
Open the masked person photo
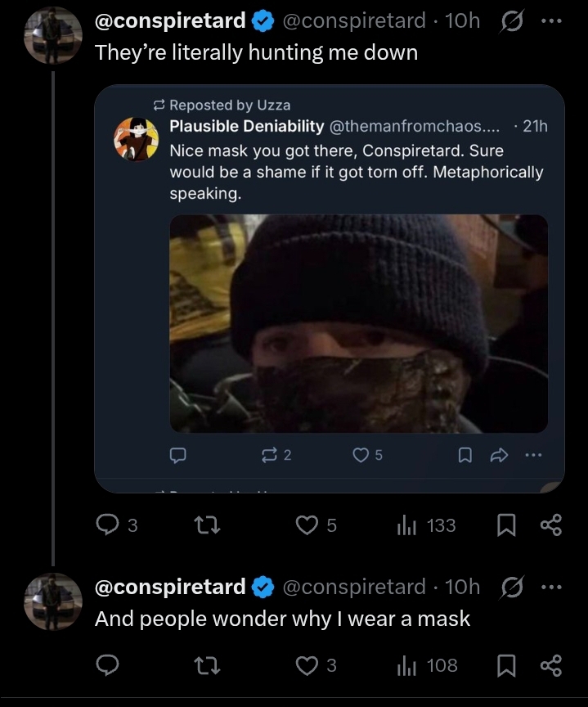(x=358, y=323)
